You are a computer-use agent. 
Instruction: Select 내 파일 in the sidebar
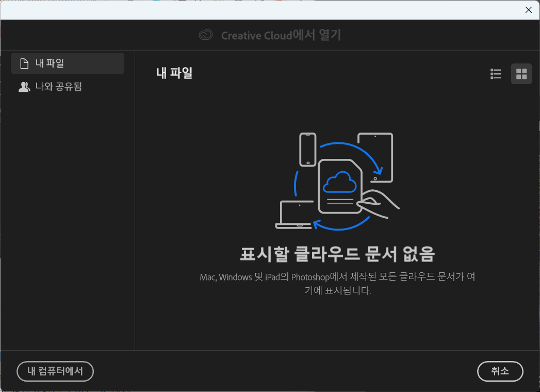click(x=68, y=63)
